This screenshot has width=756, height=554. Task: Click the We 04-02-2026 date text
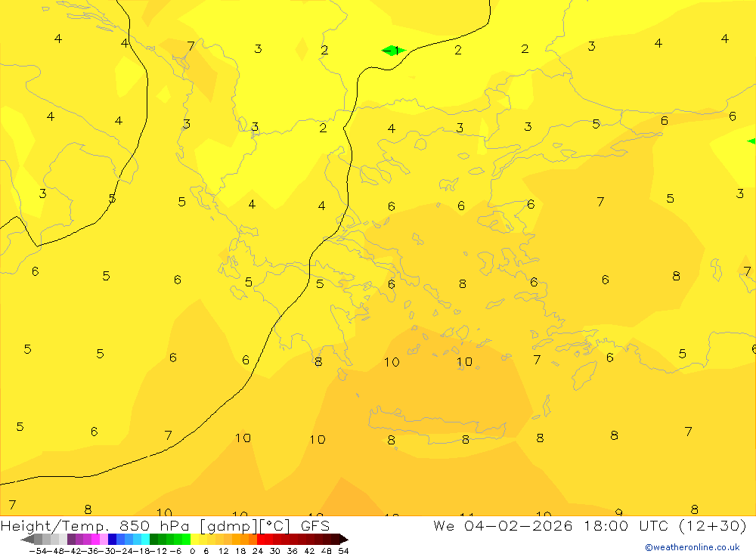pyautogui.click(x=503, y=525)
